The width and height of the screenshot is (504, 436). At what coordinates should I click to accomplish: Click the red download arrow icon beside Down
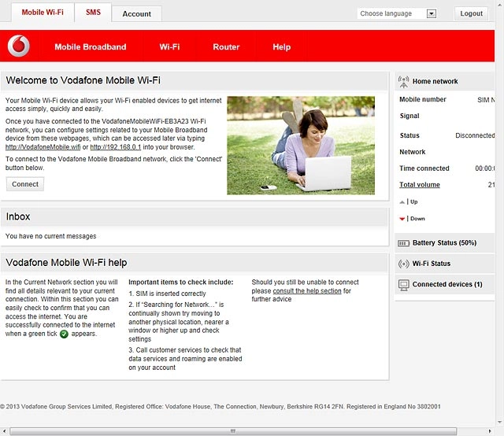point(402,219)
